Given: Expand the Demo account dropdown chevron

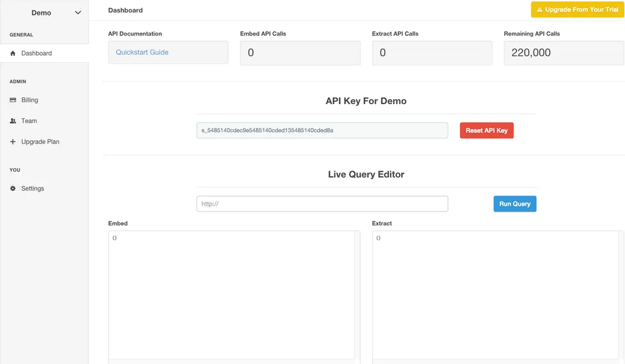Looking at the screenshot, I should tap(78, 13).
